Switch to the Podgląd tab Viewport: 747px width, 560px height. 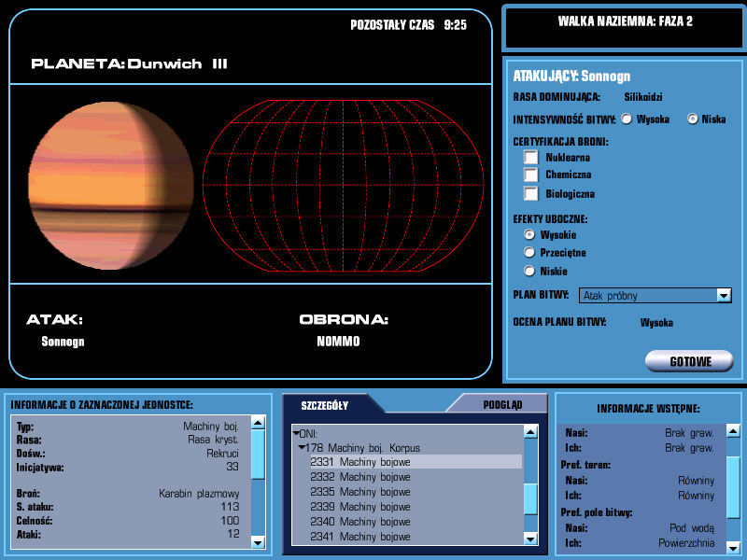pyautogui.click(x=502, y=405)
